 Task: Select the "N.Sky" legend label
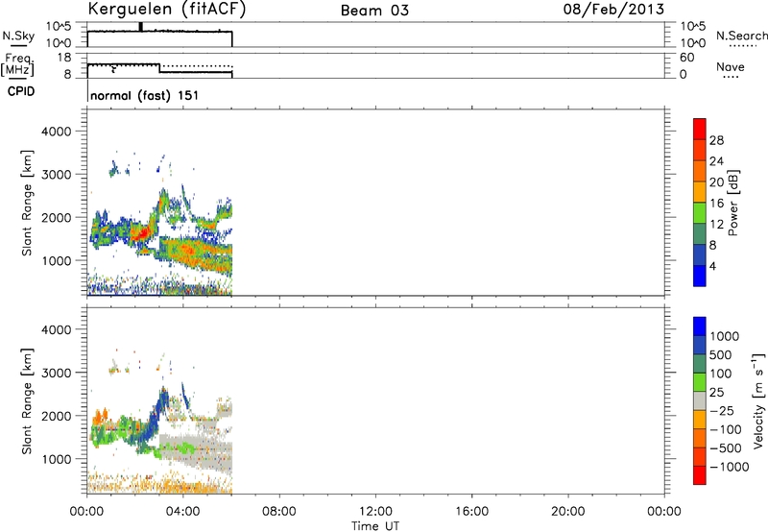click(18, 36)
